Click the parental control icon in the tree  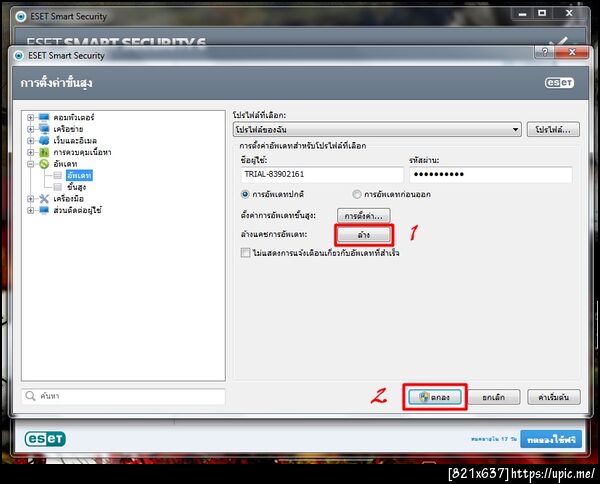pos(44,152)
